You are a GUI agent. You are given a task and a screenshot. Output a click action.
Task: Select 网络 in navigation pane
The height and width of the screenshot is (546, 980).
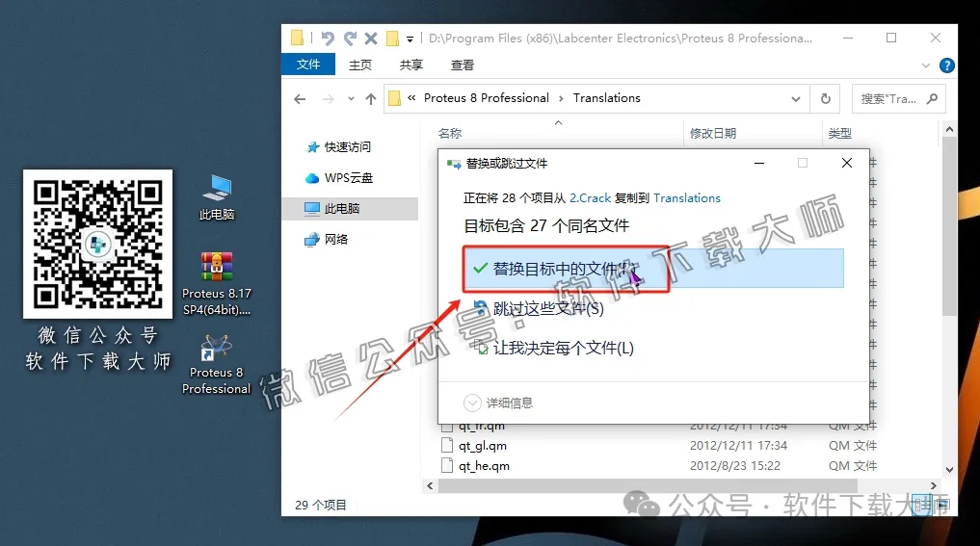point(336,239)
